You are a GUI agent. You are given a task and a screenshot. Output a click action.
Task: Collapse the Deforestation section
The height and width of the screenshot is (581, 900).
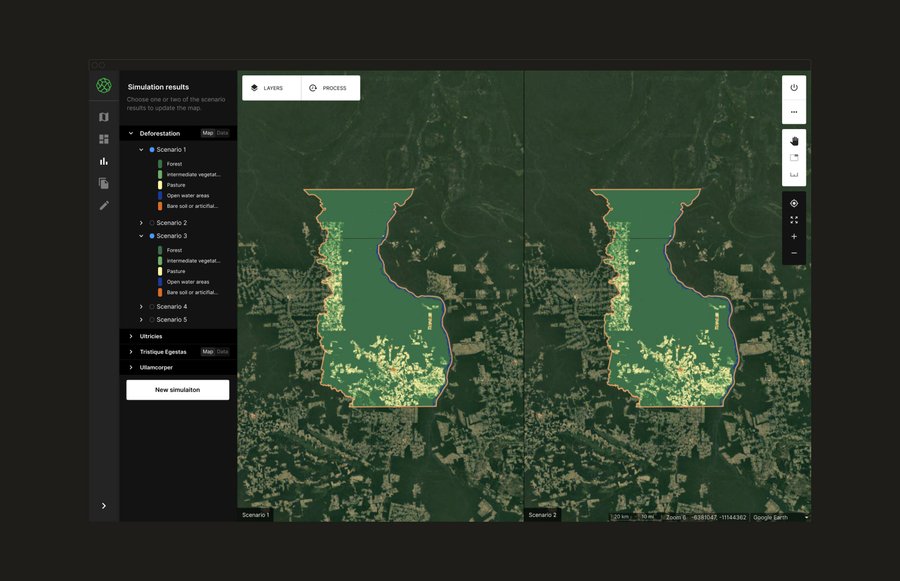click(x=131, y=133)
